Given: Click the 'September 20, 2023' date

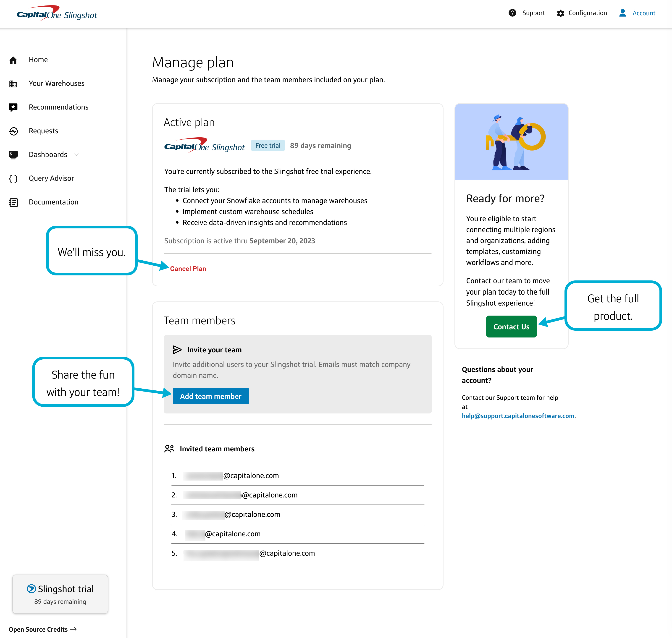Looking at the screenshot, I should point(282,241).
